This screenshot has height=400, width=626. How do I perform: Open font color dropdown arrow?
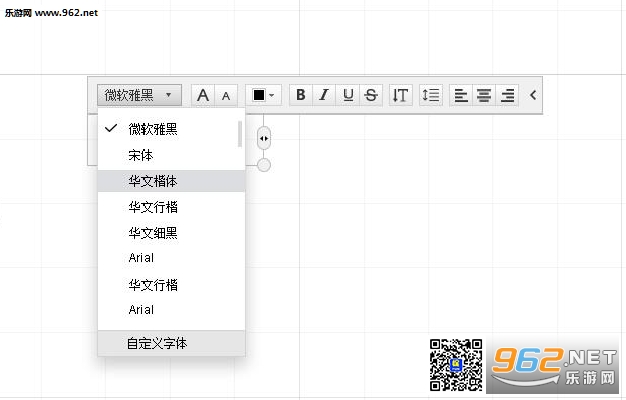click(272, 95)
